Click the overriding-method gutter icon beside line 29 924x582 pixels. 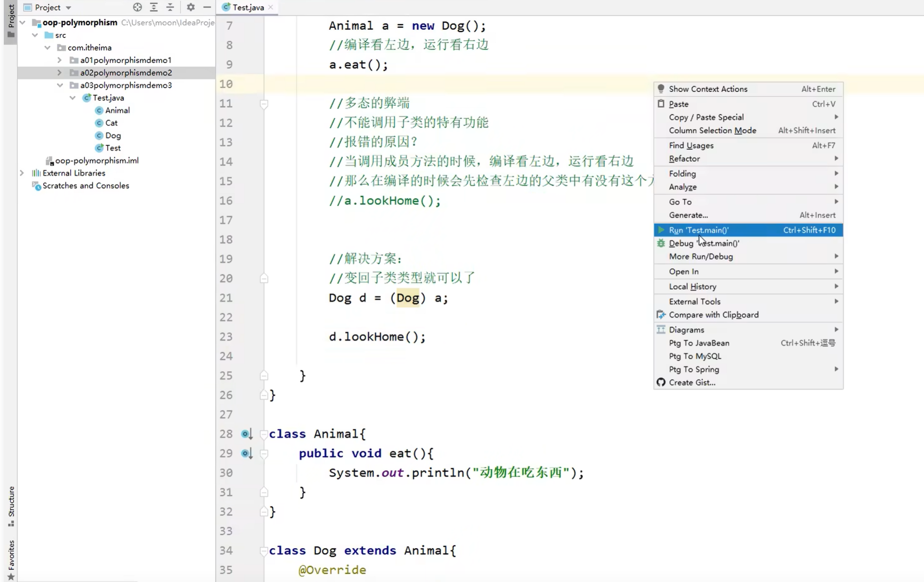pos(246,454)
